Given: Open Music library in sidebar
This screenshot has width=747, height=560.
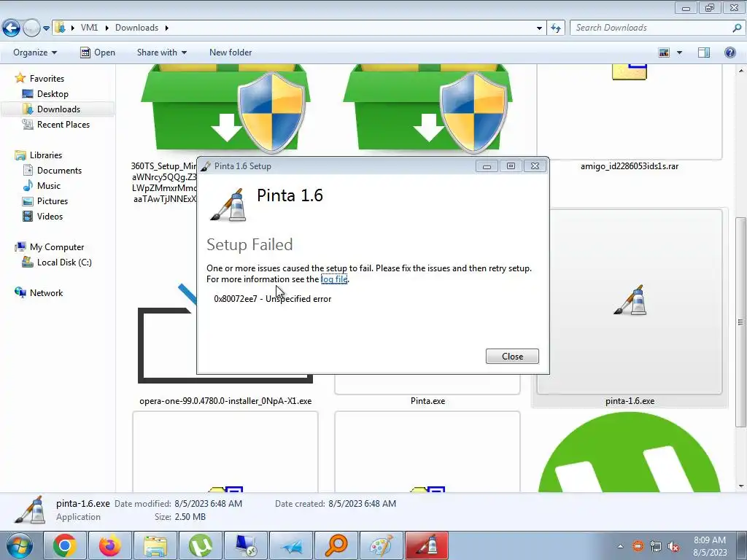Looking at the screenshot, I should pyautogui.click(x=49, y=186).
